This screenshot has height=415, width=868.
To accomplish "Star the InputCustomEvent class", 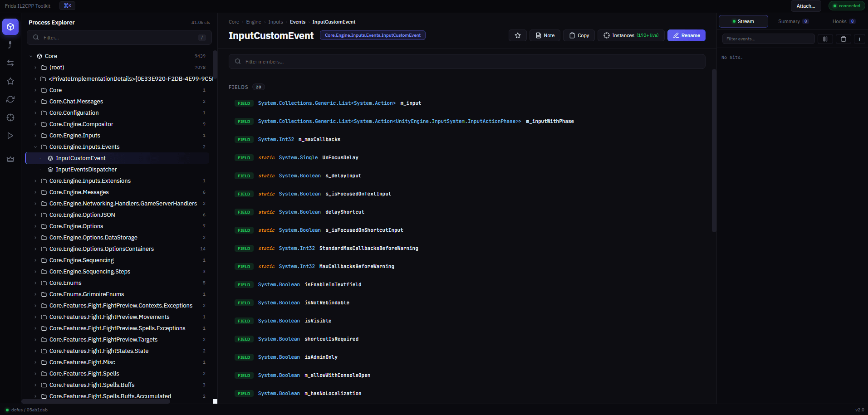I will 518,35.
